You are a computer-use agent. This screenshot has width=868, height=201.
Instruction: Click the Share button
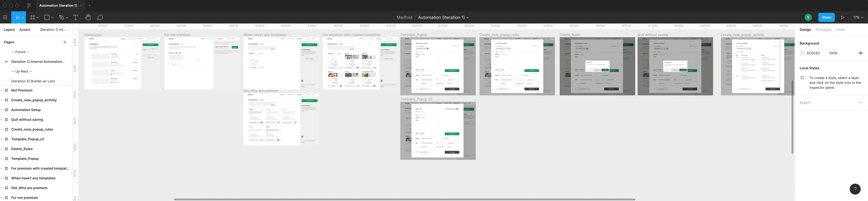826,17
